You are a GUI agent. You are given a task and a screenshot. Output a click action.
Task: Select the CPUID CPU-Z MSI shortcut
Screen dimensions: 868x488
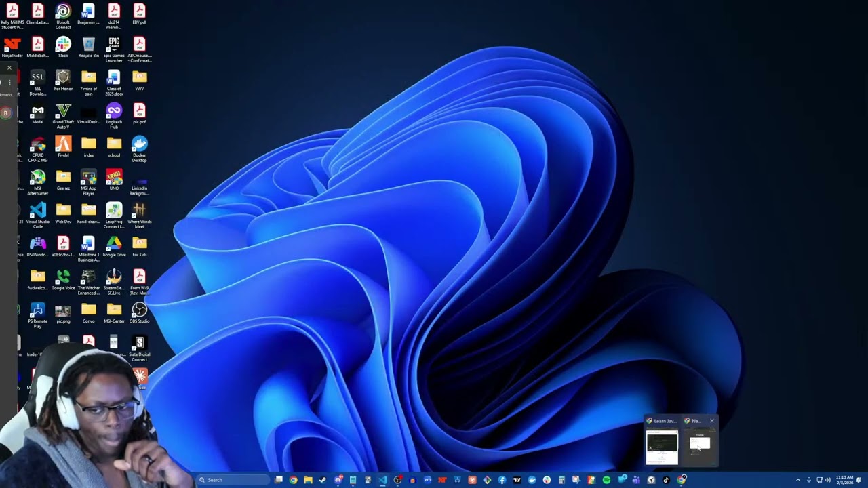(38, 150)
